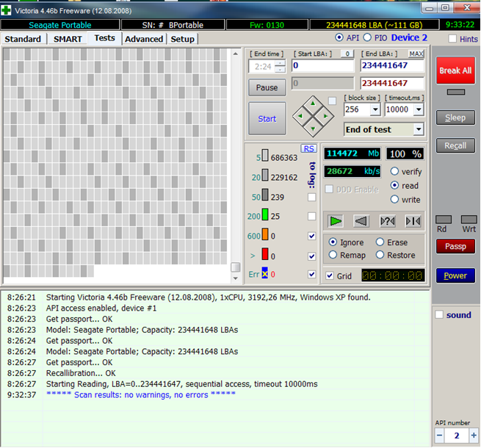Image resolution: width=481 pixels, height=448 pixels.
Task: Click the up arrow on the navigation diamond
Action: pos(313,104)
